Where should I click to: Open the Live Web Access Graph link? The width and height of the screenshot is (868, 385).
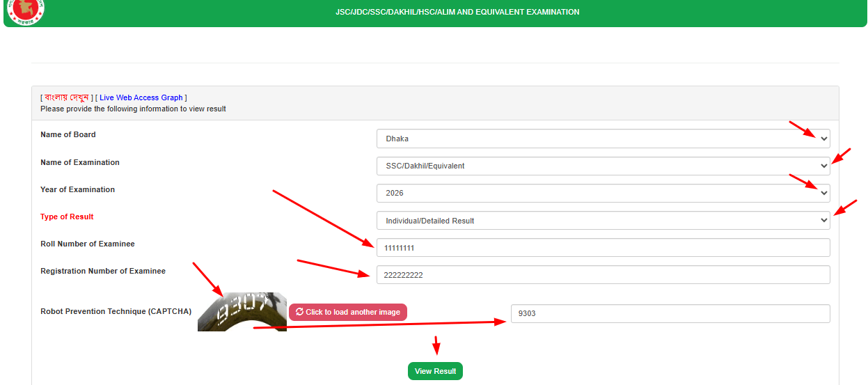click(141, 97)
